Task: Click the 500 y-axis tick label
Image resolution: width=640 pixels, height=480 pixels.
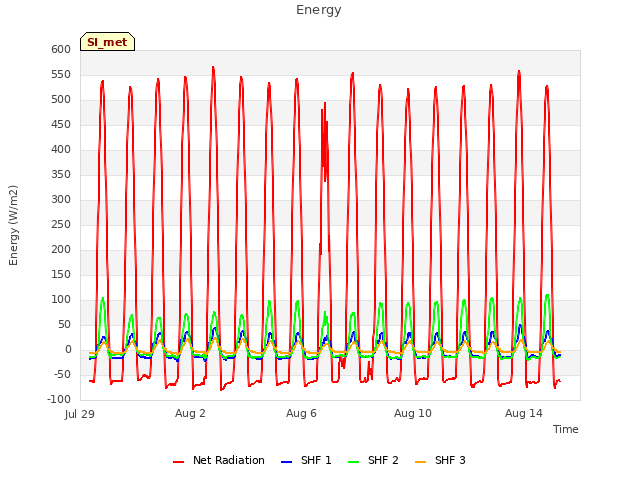Action: (x=61, y=100)
